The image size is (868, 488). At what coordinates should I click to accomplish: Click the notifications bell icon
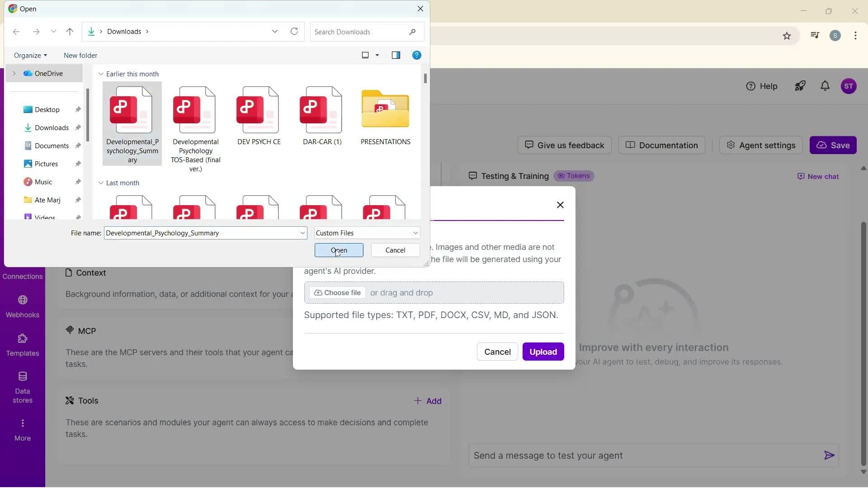(x=825, y=86)
